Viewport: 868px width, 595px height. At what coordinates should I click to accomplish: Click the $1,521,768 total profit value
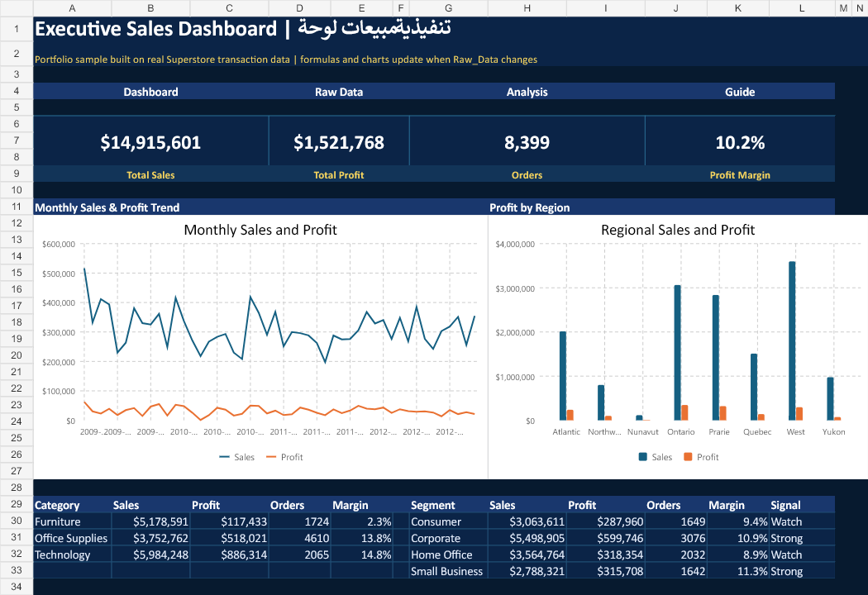coord(339,142)
